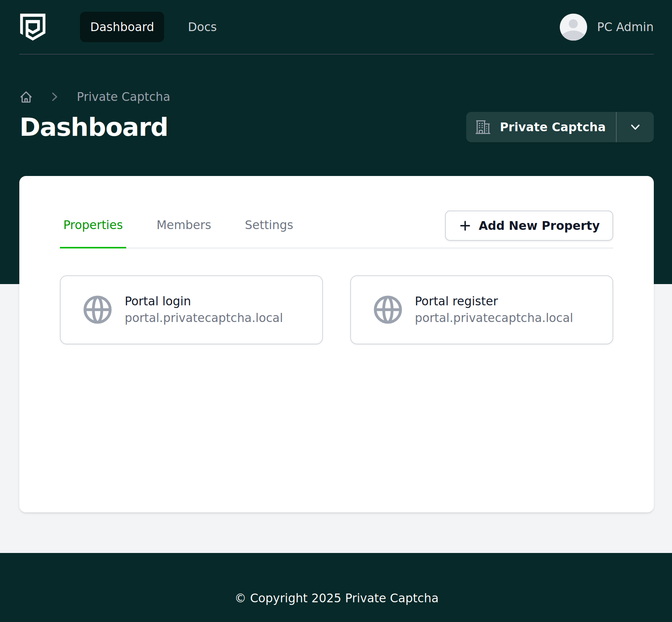Viewport: 672px width, 622px height.
Task: Click the Private Captcha shield logo
Action: 33,27
